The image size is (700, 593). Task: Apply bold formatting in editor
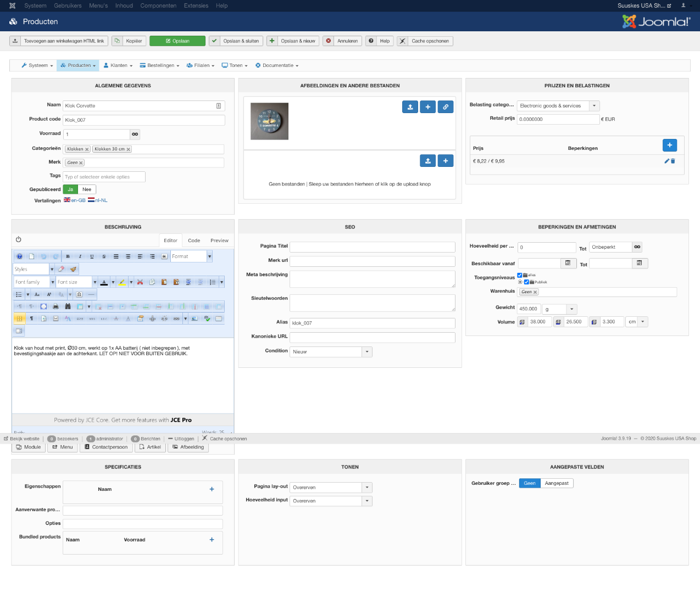pyautogui.click(x=68, y=256)
